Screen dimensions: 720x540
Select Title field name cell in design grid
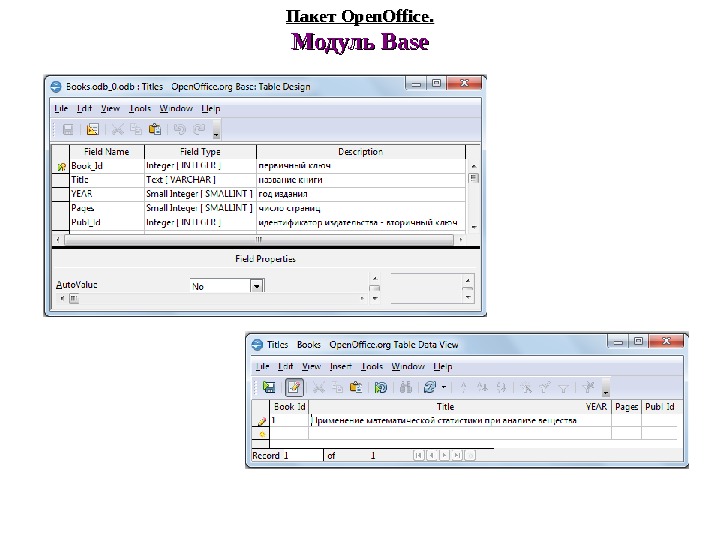[x=107, y=180]
